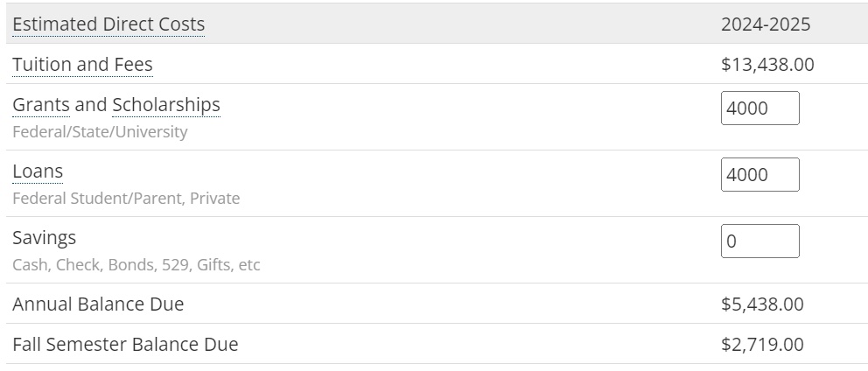Click the 2024-2025 column header
The image size is (868, 371).
[766, 24]
